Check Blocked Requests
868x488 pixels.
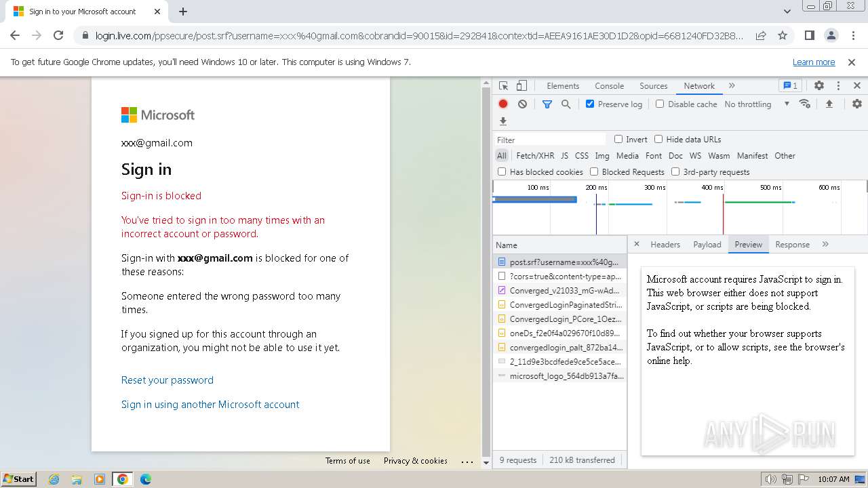pos(594,171)
